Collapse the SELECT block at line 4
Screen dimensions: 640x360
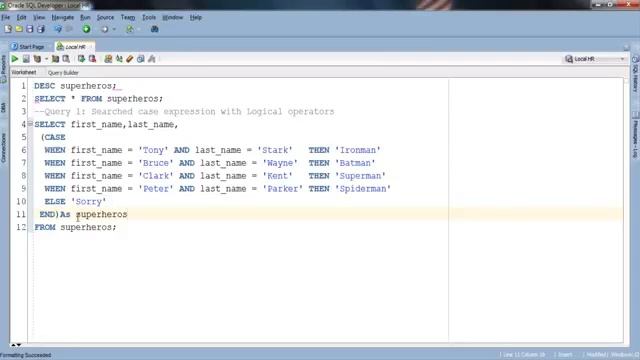30,123
